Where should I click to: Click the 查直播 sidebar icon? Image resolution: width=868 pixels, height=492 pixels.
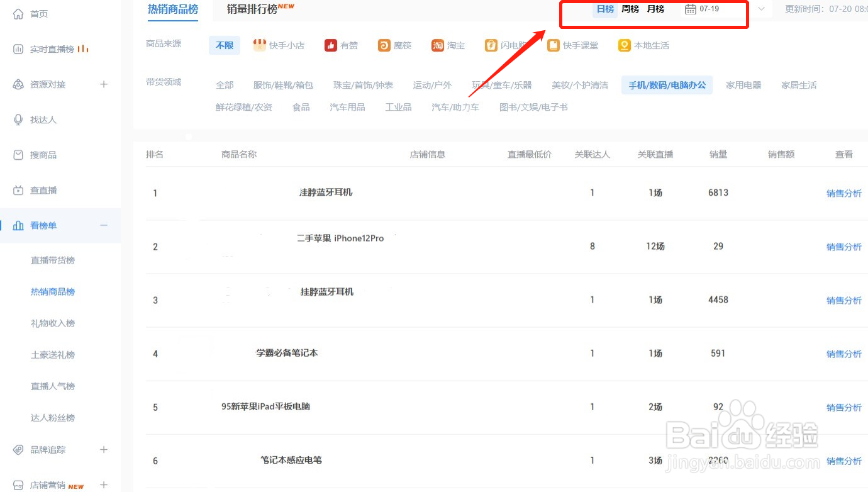point(18,189)
